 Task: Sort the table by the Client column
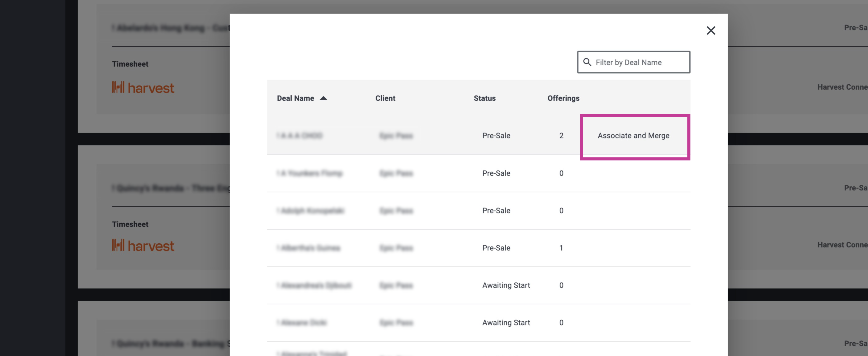pos(385,98)
